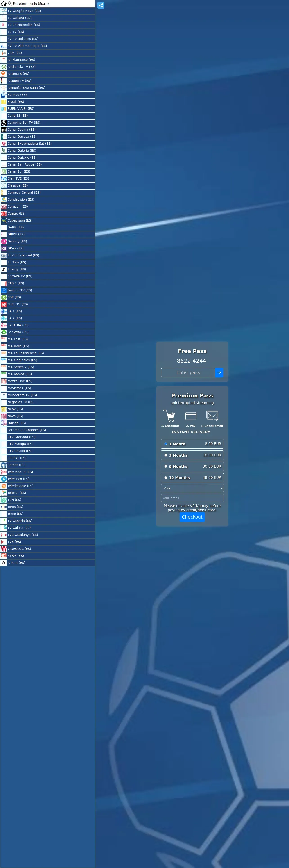This screenshot has width=289, height=868.
Task: Click the Andalucia TV logo icon
Action: coord(4,67)
